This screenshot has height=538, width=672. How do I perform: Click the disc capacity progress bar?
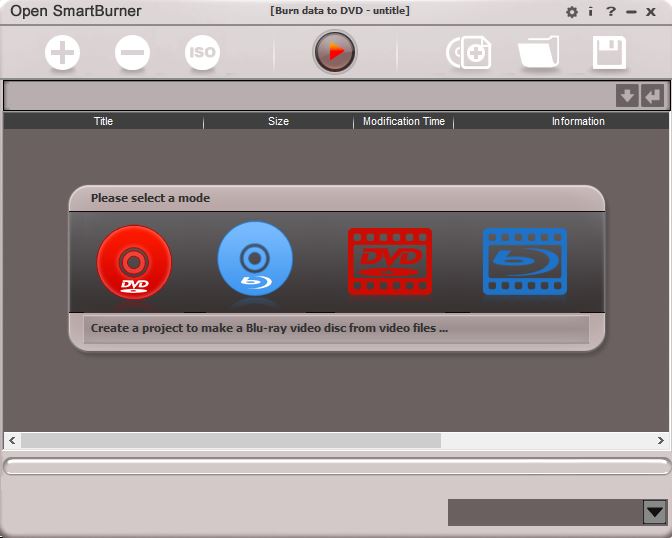[336, 466]
